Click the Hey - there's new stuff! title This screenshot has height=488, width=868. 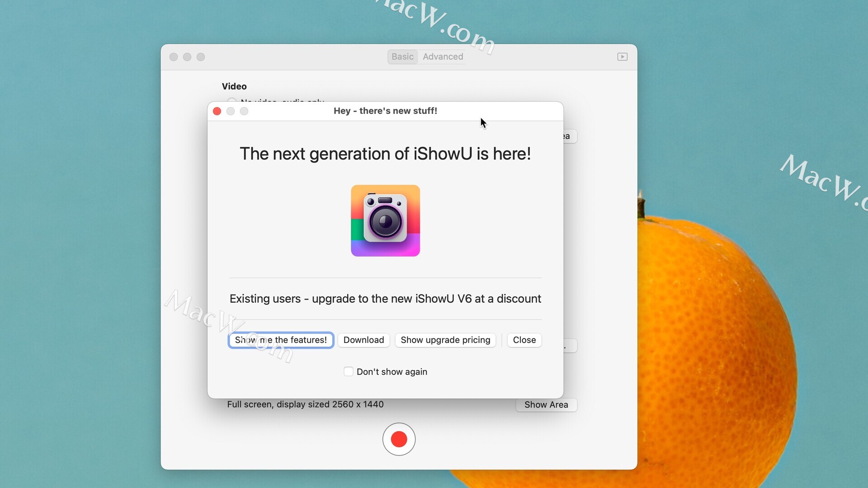pos(385,111)
